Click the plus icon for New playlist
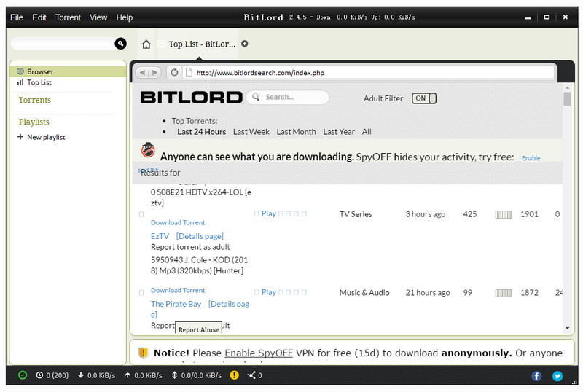Viewport: 583px width, 392px height. coord(20,137)
